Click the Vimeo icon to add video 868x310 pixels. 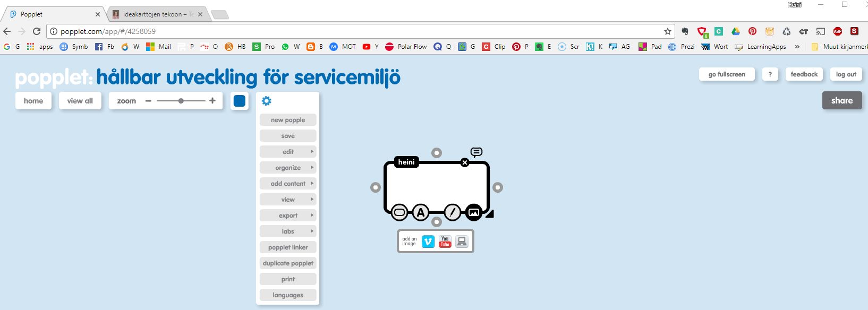(428, 242)
